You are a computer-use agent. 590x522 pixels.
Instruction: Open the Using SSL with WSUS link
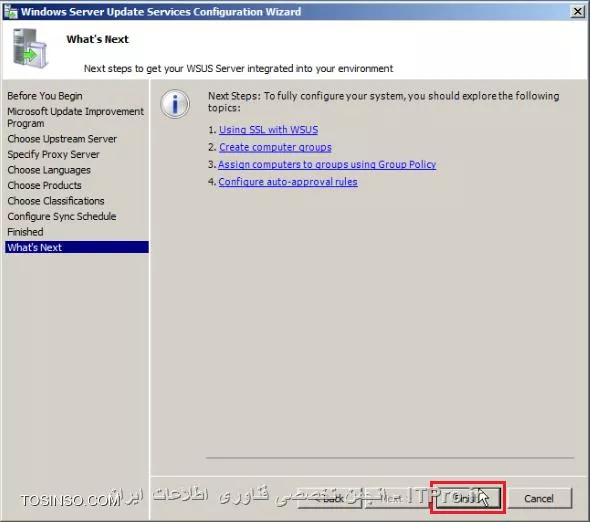click(268, 129)
